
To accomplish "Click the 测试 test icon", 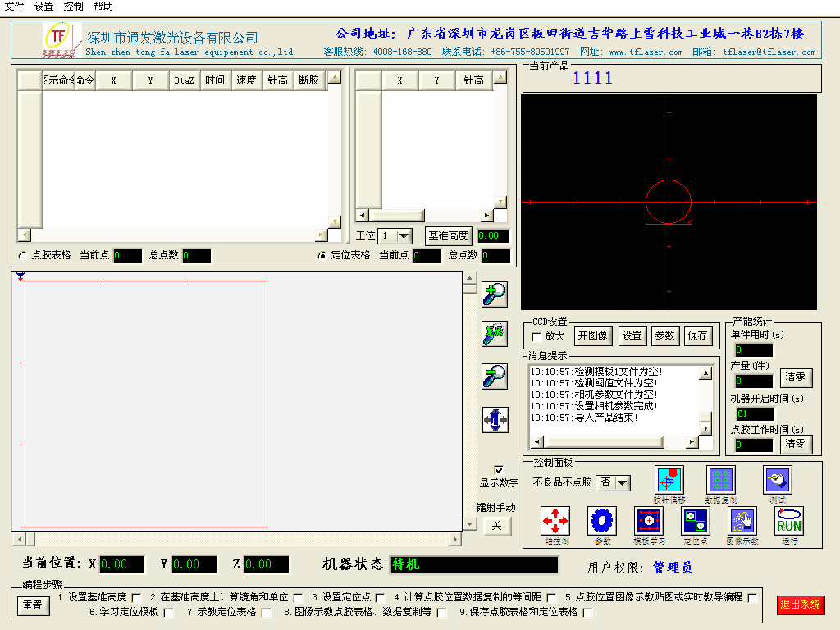I will pyautogui.click(x=777, y=480).
